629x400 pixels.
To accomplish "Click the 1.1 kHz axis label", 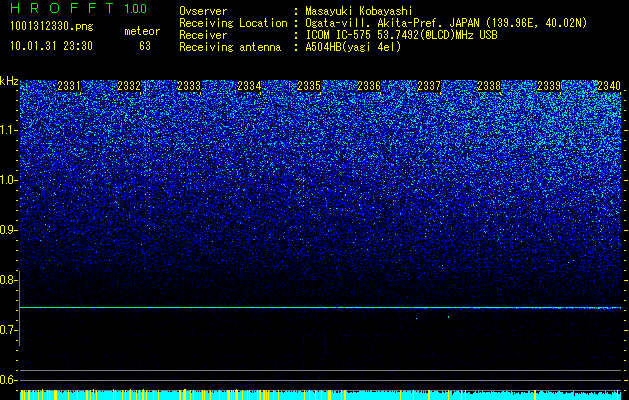I will pyautogui.click(x=8, y=130).
